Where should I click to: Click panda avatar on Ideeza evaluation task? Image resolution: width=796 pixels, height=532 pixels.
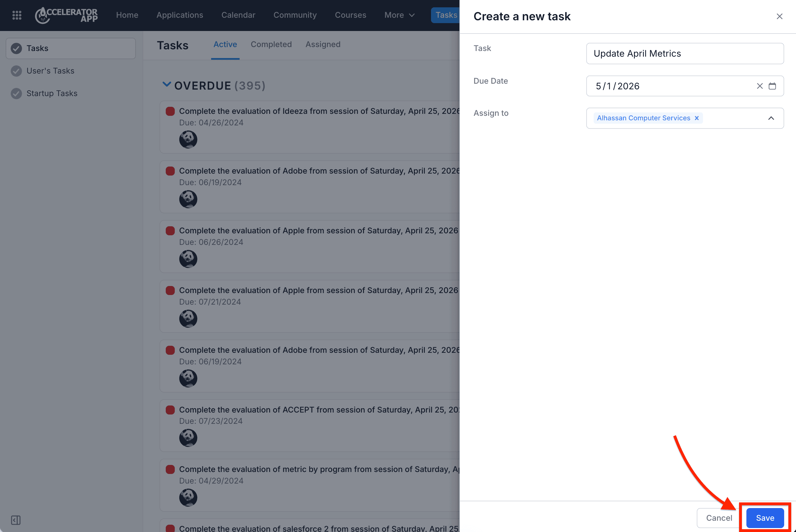(x=188, y=139)
